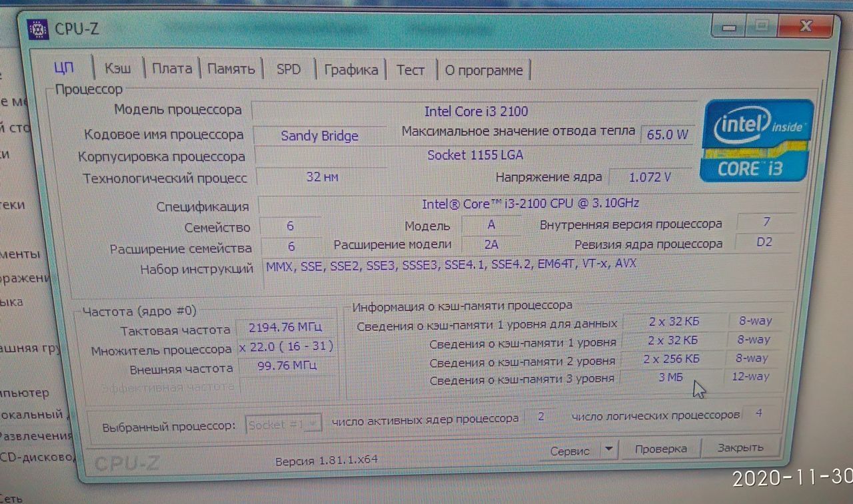
Task: Click the logical processors count 4
Action: [758, 413]
